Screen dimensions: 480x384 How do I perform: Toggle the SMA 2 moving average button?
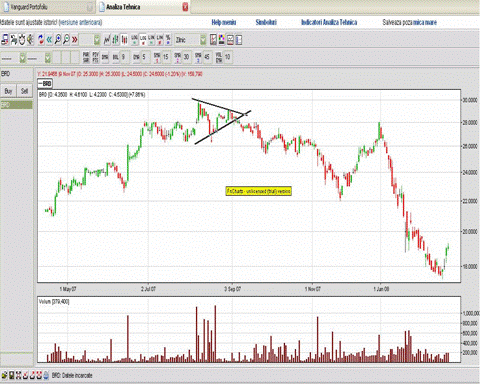click(x=177, y=57)
